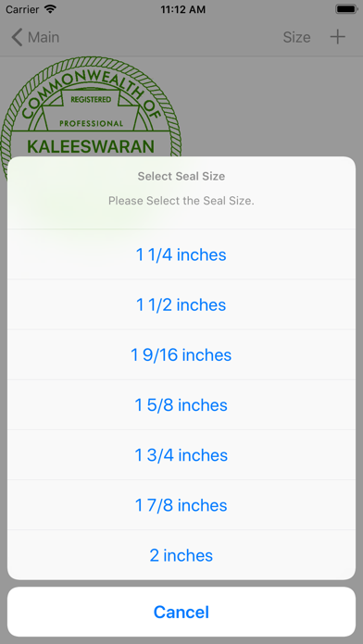Screen dimensions: 363x644
Task: Cancel the seal size selection
Action: [181, 612]
